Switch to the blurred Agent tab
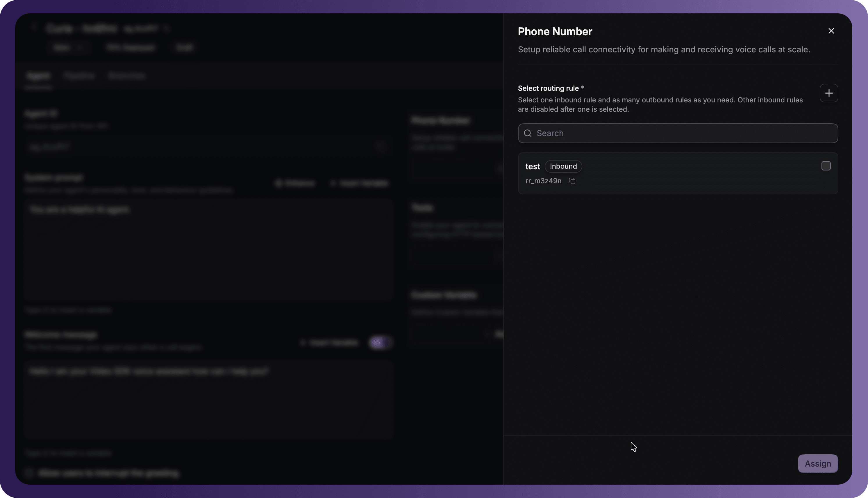868x498 pixels. 38,76
